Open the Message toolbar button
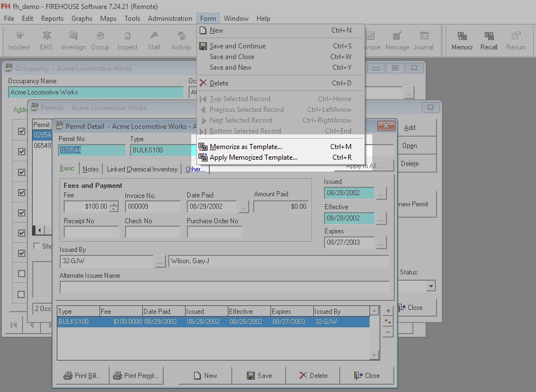536x392 pixels. point(397,40)
